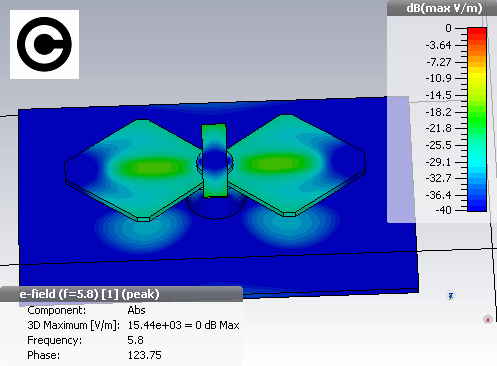Click the blue z-axis coordinate indicator
The image size is (497, 366).
(451, 295)
